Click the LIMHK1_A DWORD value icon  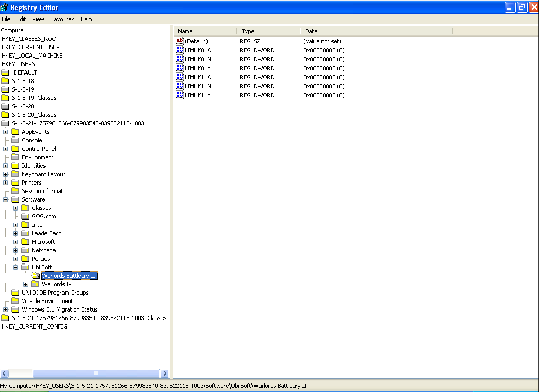(180, 77)
